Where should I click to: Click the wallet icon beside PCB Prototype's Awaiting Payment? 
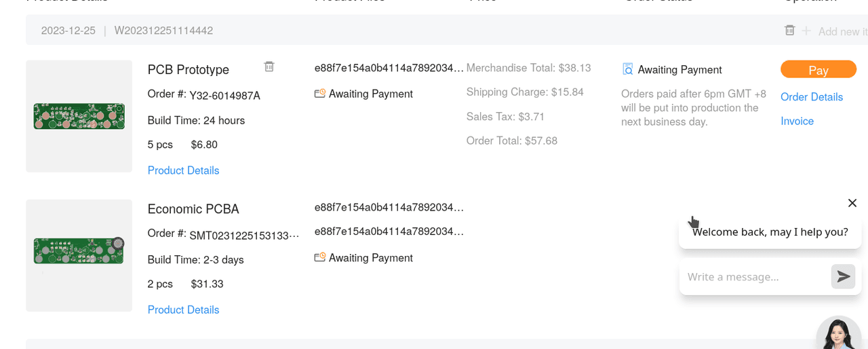coord(320,94)
